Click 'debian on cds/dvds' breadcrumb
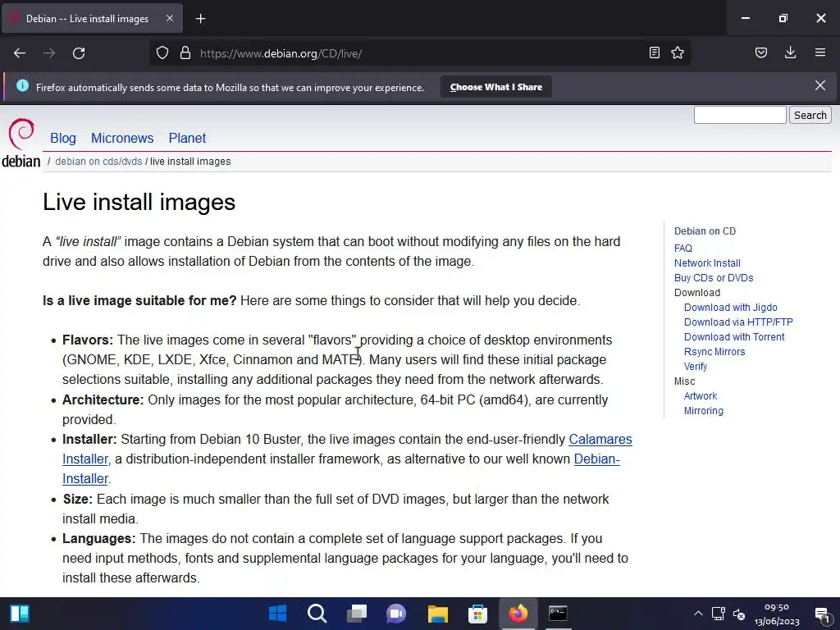Screen dimensions: 840x630 coord(98,162)
